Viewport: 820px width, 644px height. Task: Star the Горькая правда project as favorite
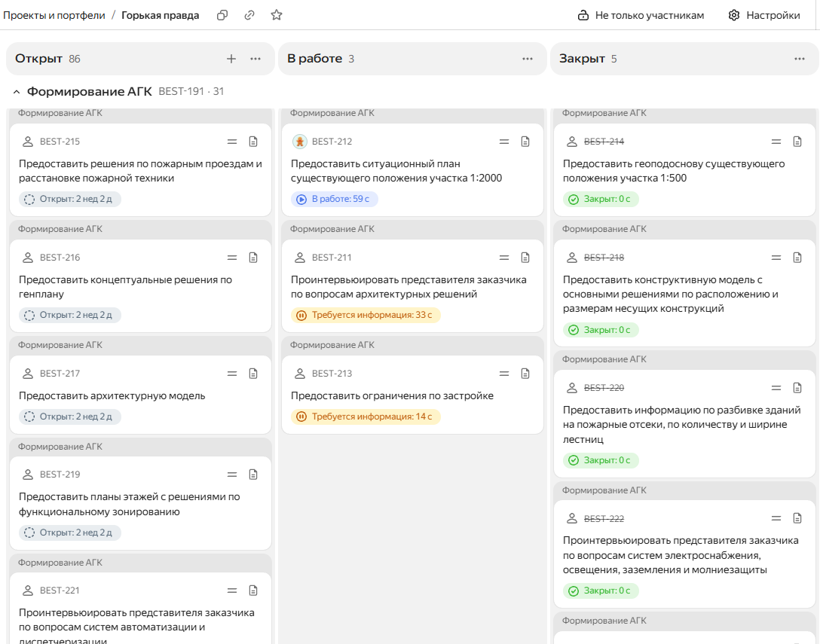click(277, 15)
